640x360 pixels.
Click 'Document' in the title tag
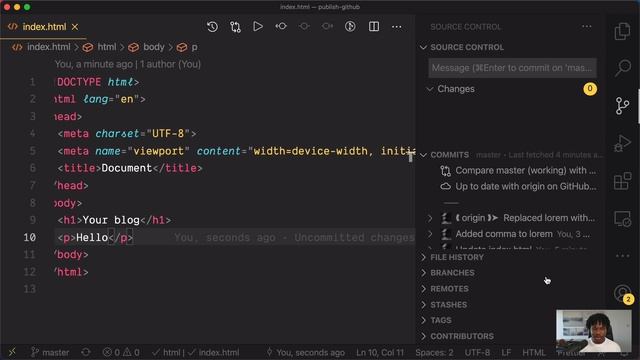point(127,168)
